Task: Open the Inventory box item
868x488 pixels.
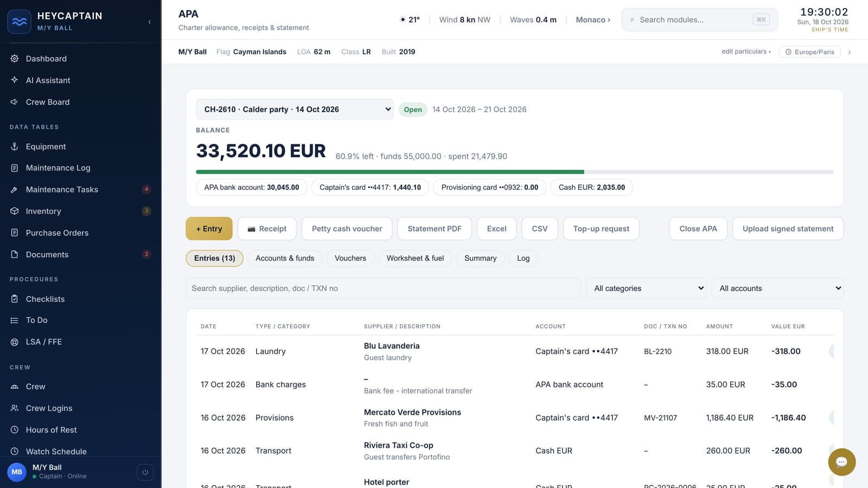Action: (x=80, y=211)
